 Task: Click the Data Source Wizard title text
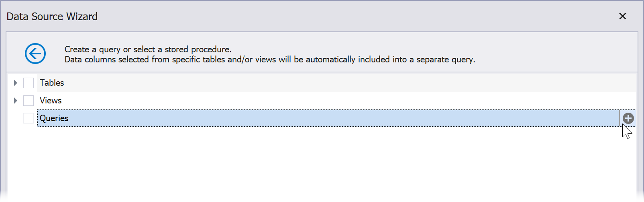tap(52, 16)
